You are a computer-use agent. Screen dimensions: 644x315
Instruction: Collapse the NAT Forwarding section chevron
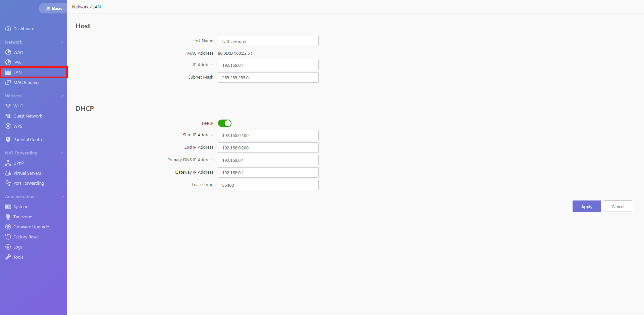point(63,153)
